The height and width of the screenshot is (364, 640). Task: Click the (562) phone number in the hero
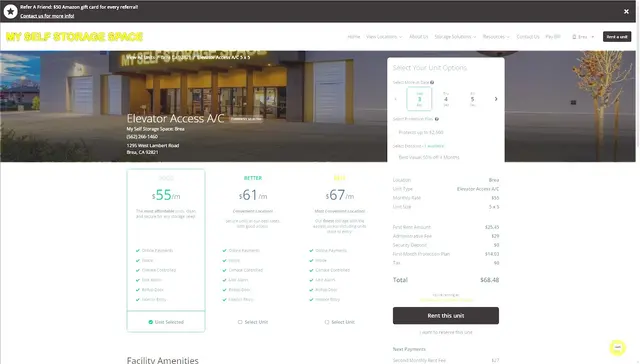[x=142, y=137]
